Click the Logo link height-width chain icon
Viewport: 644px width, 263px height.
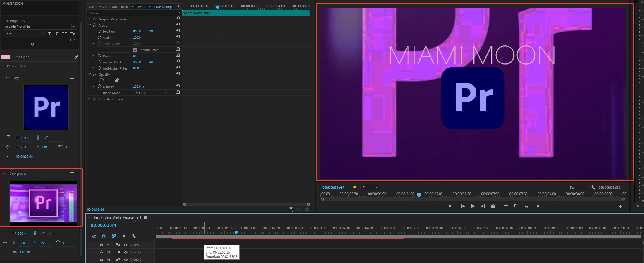coord(38,137)
